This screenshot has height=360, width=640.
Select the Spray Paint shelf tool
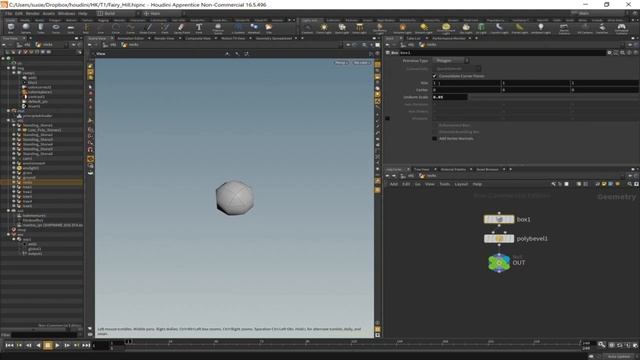tap(182, 29)
